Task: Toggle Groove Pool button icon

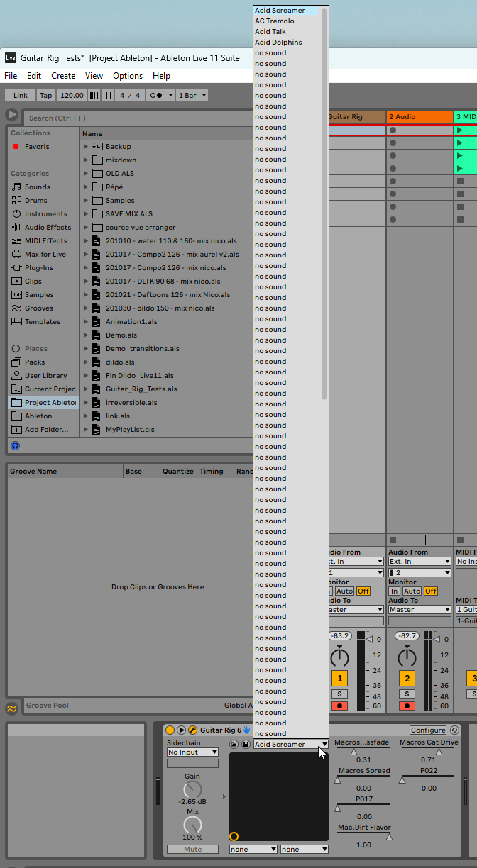Action: (12, 708)
